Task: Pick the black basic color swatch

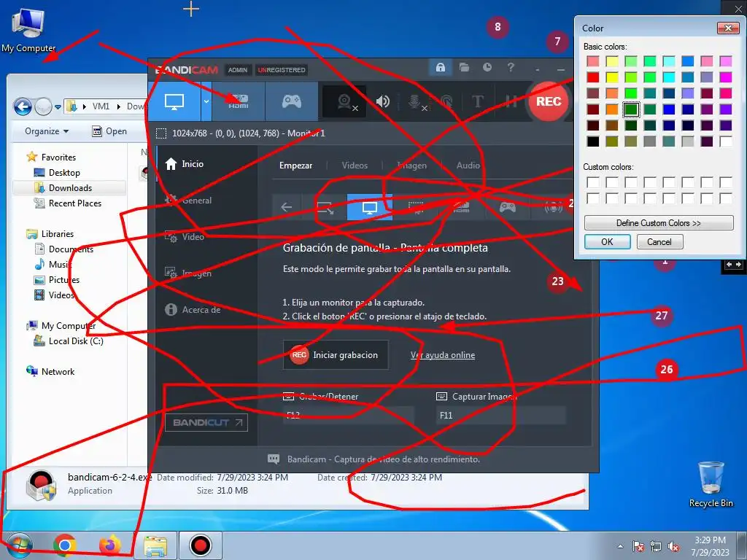Action: coord(592,141)
